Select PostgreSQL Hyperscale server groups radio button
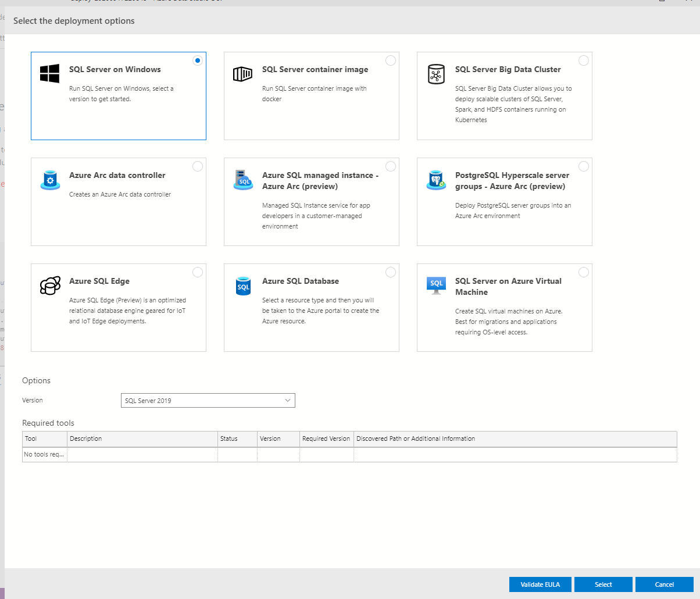The height and width of the screenshot is (599, 700). [x=584, y=166]
